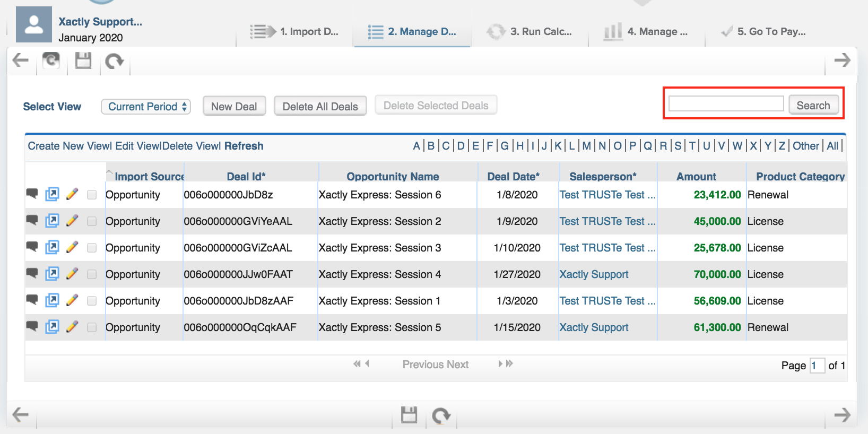Go to the 1. Import D... step tab
Viewport: 868px width, 434px height.
(x=294, y=31)
